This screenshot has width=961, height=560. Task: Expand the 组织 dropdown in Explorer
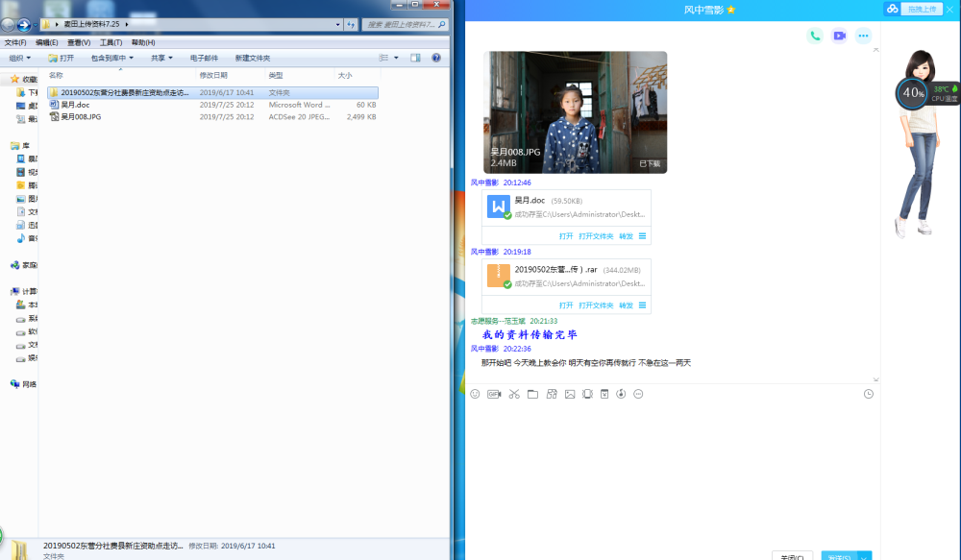(x=19, y=59)
